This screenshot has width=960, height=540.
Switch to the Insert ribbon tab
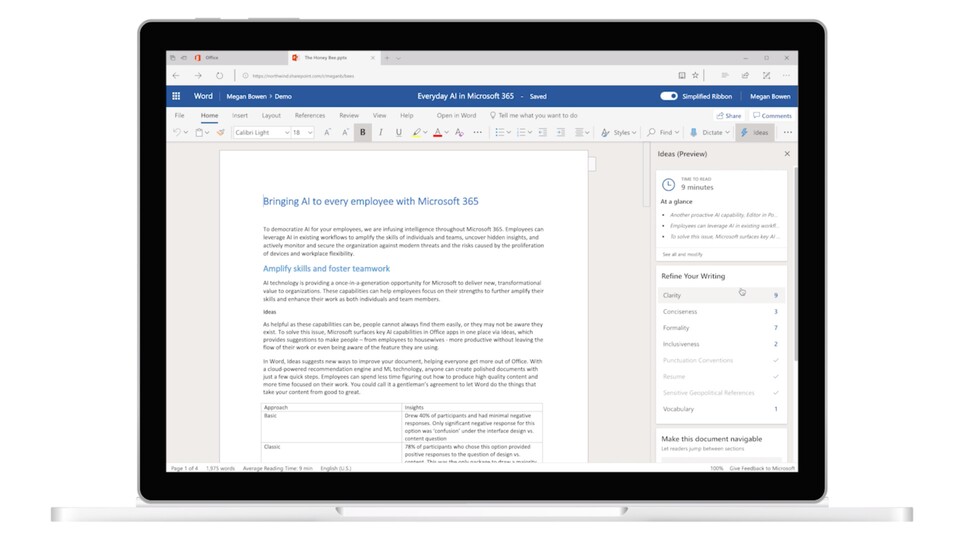240,116
